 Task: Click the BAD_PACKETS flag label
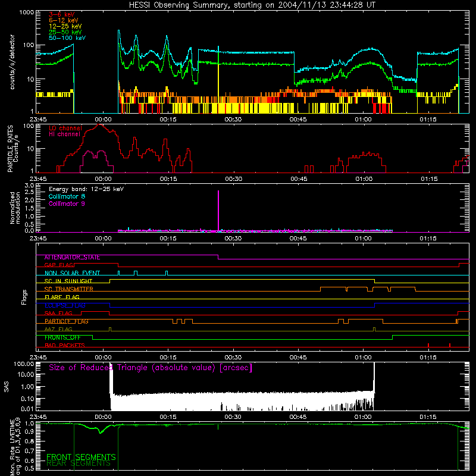(x=65, y=346)
